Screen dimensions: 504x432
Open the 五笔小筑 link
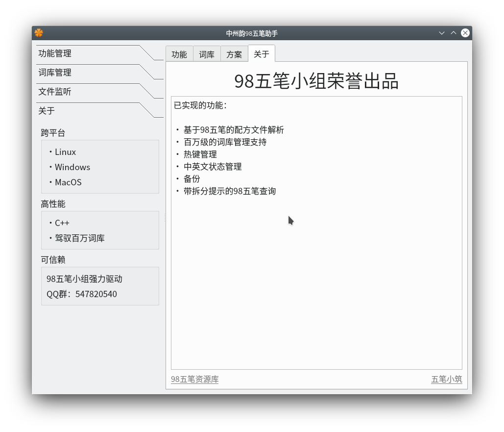446,379
